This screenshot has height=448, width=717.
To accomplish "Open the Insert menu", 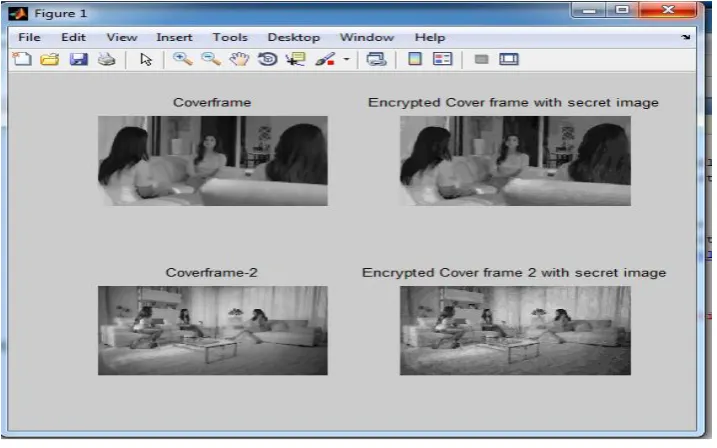I will (x=174, y=37).
